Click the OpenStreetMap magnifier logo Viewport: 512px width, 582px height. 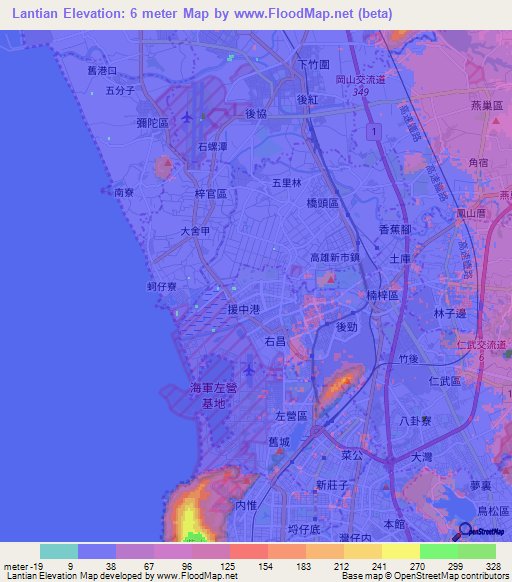click(478, 532)
